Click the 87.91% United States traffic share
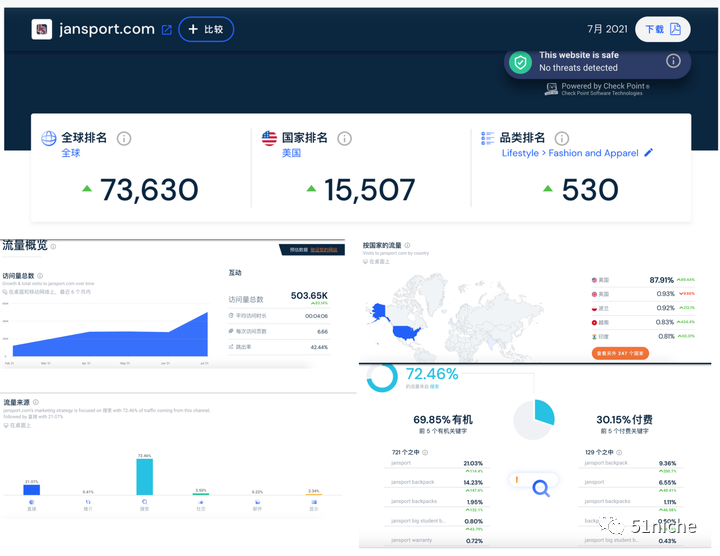Viewport: 720px width, 556px height. click(661, 280)
